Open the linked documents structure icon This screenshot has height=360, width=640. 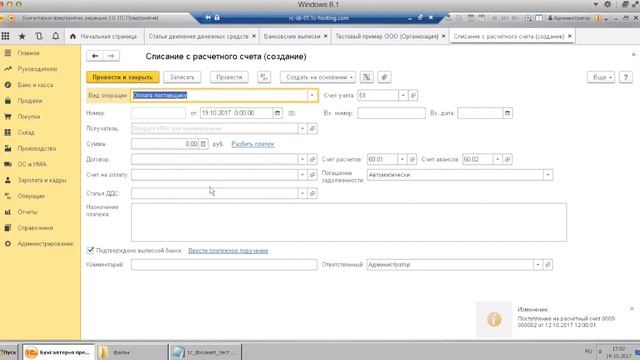point(367,77)
